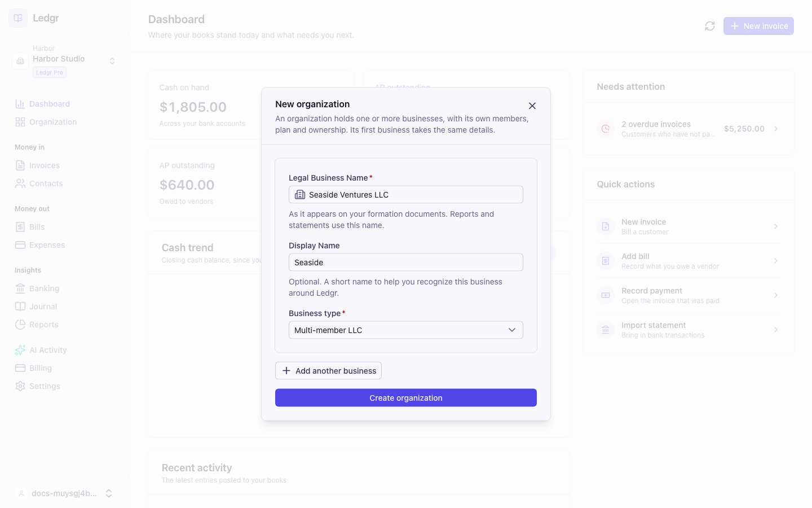Click the user avatar icon at sidebar bottom
The height and width of the screenshot is (508, 812).
tap(21, 493)
